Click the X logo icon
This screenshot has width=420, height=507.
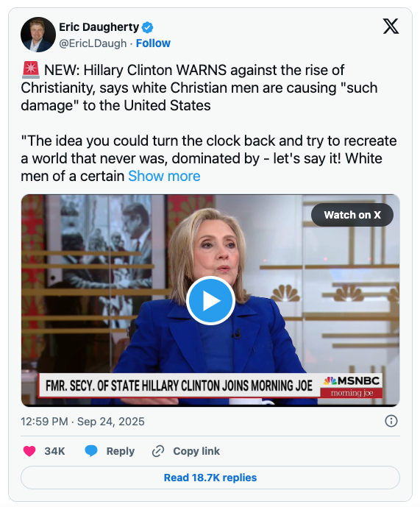pos(391,26)
